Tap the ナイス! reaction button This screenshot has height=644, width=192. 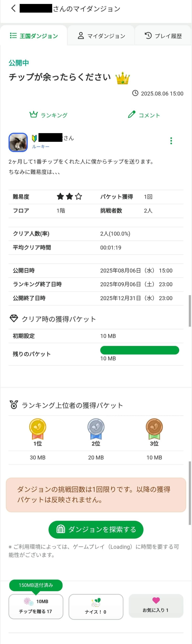(x=96, y=607)
